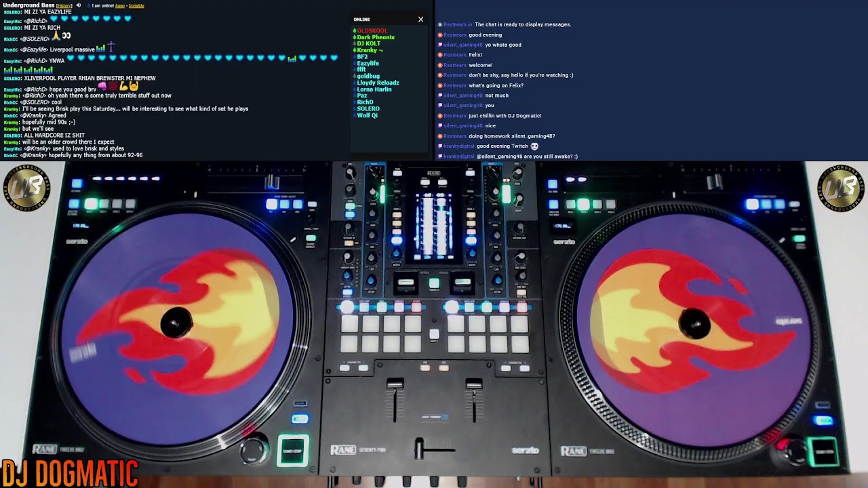The width and height of the screenshot is (868, 488).
Task: Close the ONLINE users panel
Action: (x=420, y=20)
